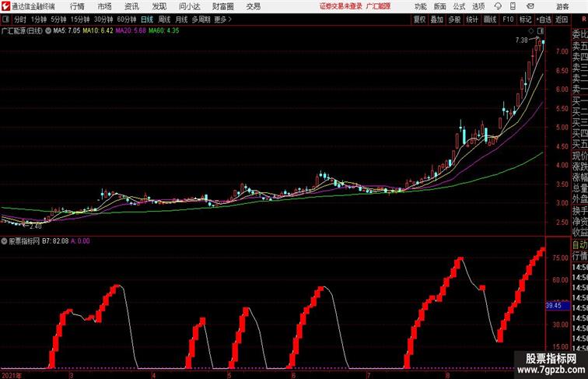Click the diamond icon at chart top right
The width and height of the screenshot is (588, 379).
point(531,31)
